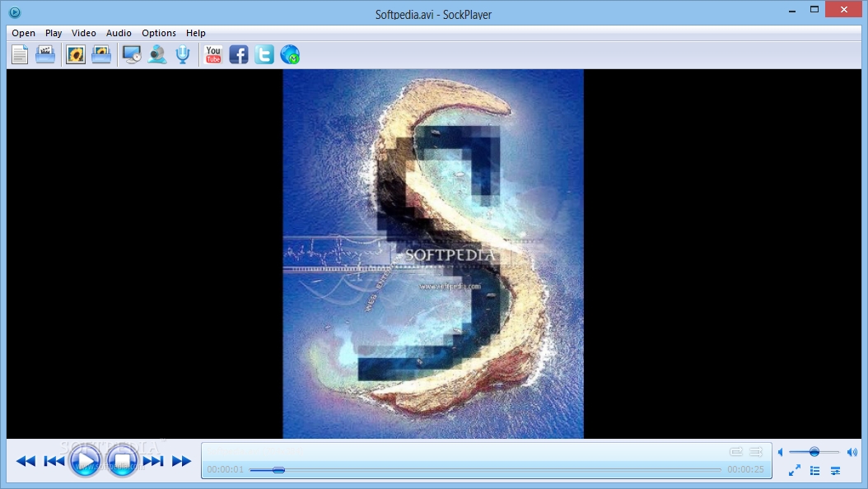
Task: Maximize the SockPlayer window
Action: (x=814, y=9)
